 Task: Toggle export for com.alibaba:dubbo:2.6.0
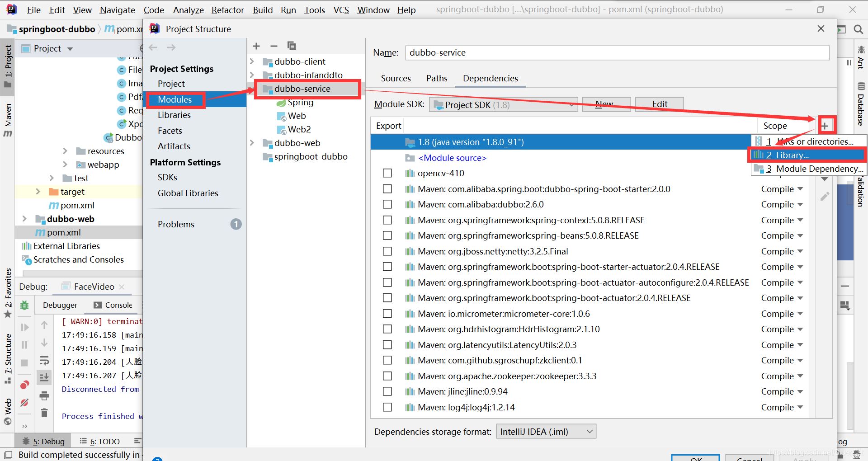click(387, 204)
